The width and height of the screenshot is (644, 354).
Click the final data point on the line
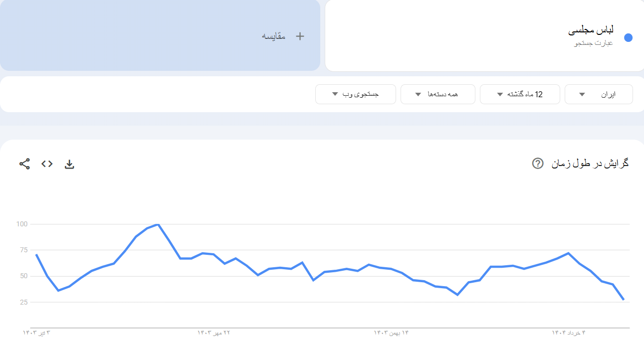click(x=624, y=300)
